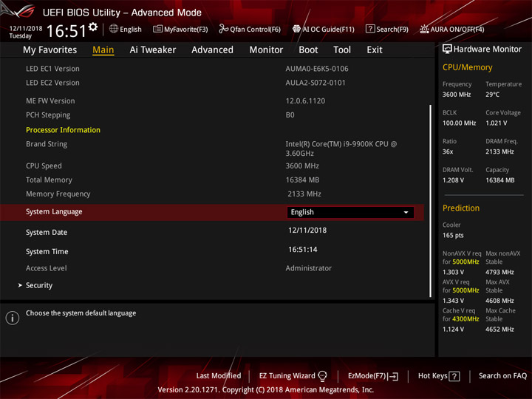This screenshot has width=532, height=399.
Task: Click the Qfan Control fan icon
Action: (223, 29)
